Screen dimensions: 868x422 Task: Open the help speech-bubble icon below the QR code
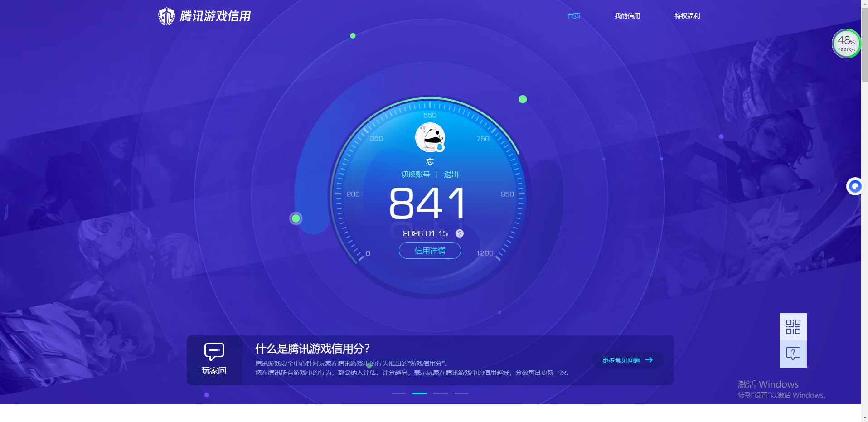[793, 353]
